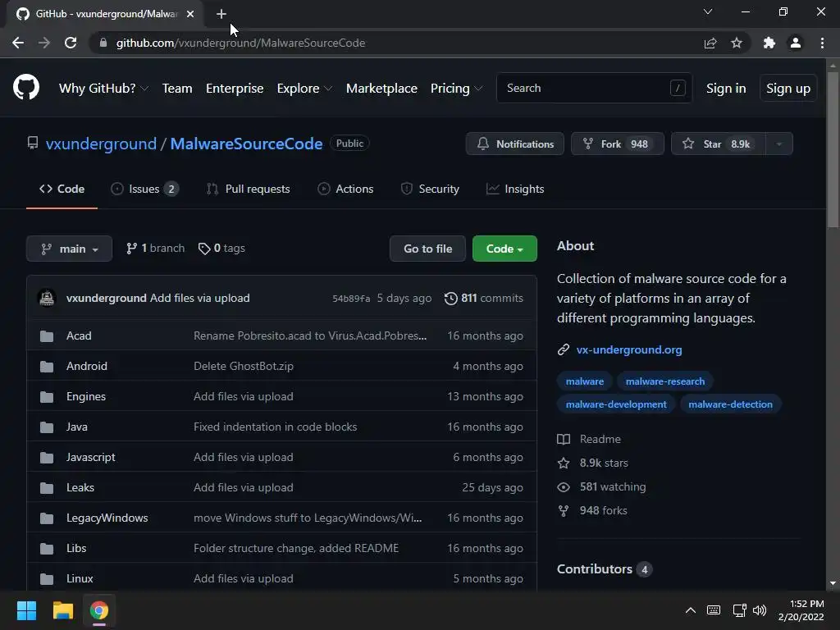Click the 1 branch link
The image size is (840, 630).
[155, 249]
